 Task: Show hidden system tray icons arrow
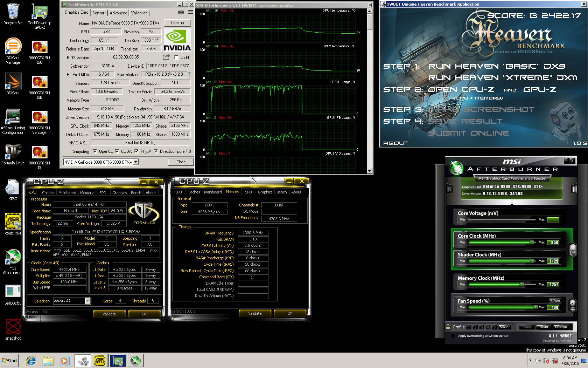[x=530, y=360]
